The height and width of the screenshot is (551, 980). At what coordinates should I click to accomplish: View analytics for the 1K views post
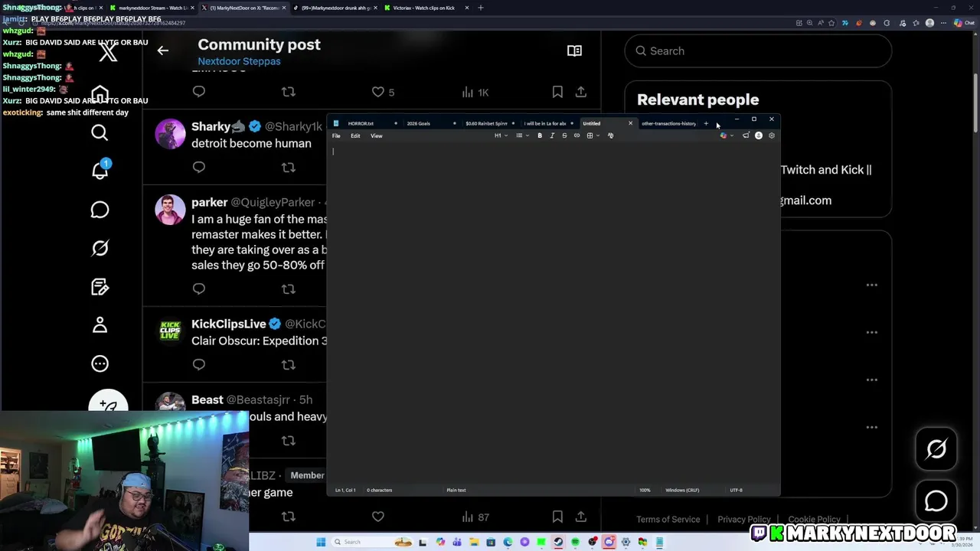pos(475,92)
